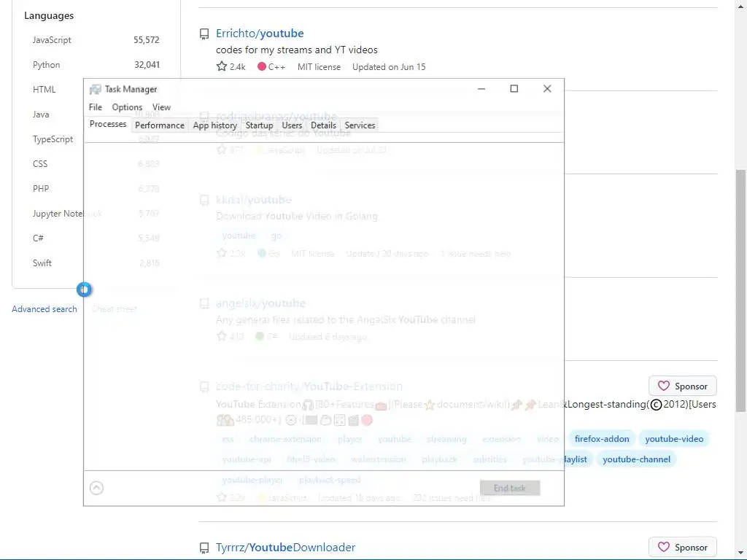The image size is (747, 560).
Task: Click the End task button
Action: point(510,488)
